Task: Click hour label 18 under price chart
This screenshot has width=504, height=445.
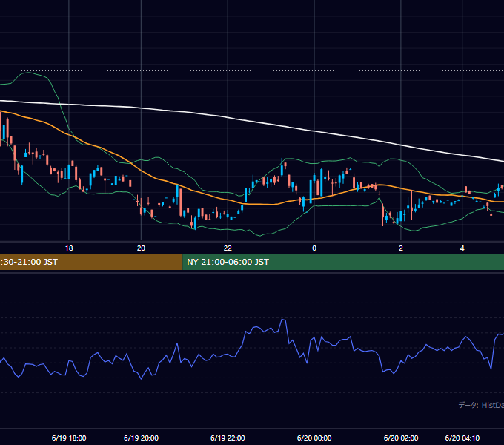Action: click(69, 248)
